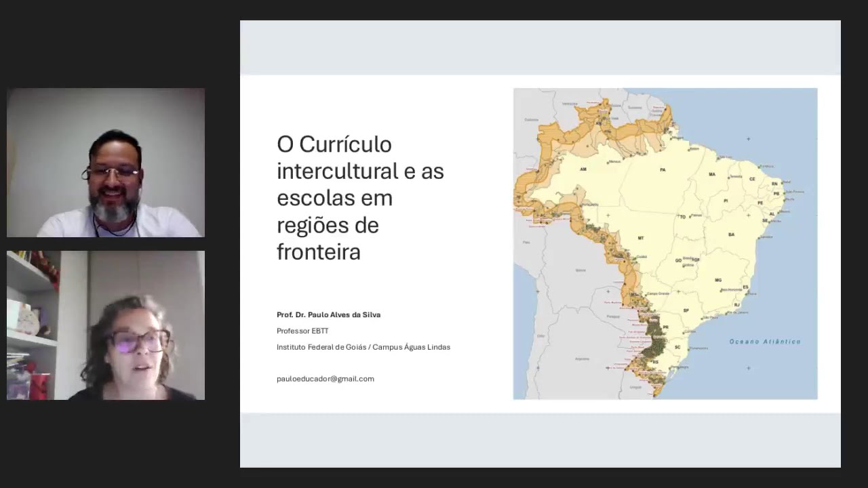Click the 'BA' state label on map
This screenshot has width=868, height=488.
click(731, 235)
